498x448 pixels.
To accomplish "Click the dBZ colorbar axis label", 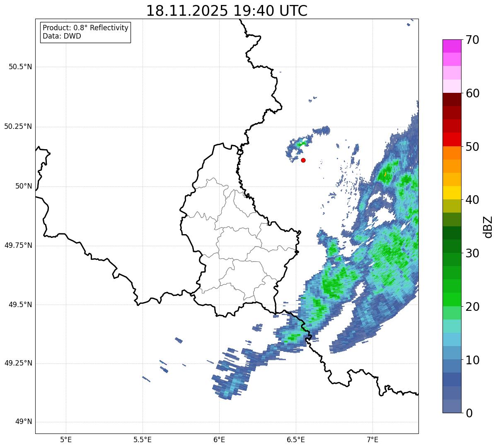I will point(488,226).
